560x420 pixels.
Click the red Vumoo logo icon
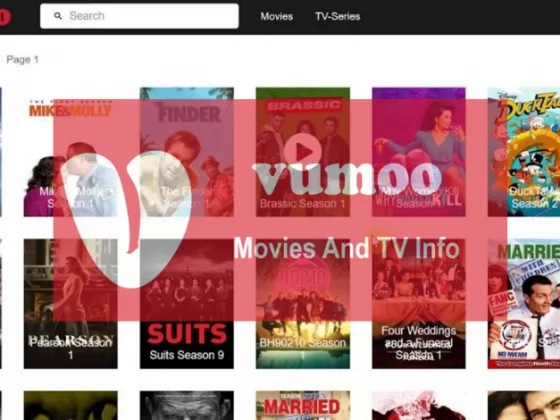[5, 17]
